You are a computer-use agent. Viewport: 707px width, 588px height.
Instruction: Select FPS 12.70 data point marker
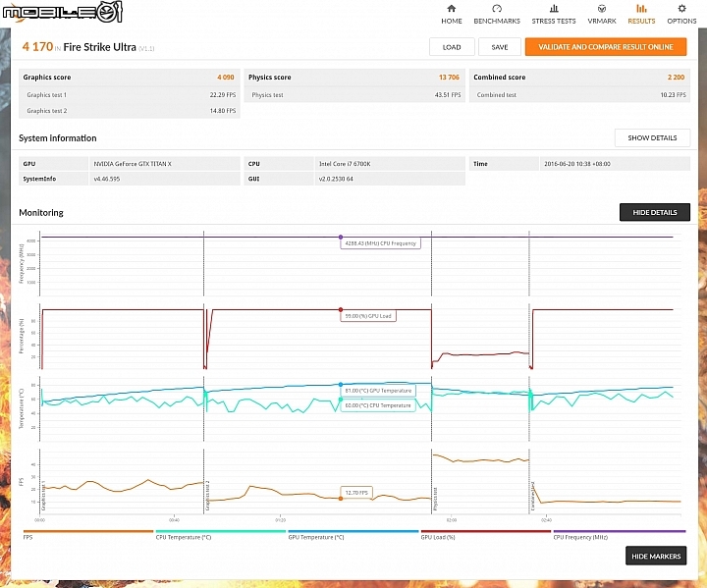tap(341, 499)
